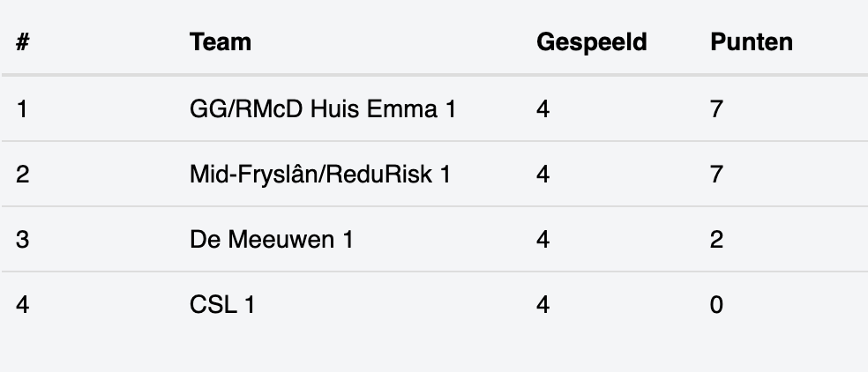Click the # rank column header
The height and width of the screenshot is (372, 868).
tap(22, 42)
